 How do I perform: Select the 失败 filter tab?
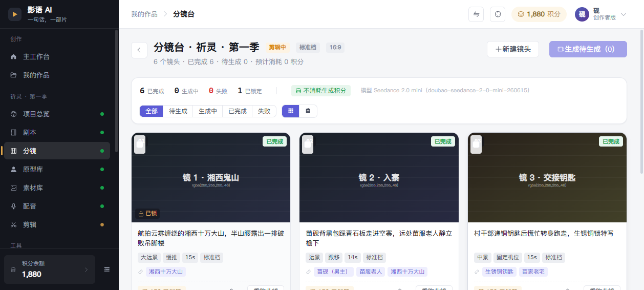tap(264, 111)
